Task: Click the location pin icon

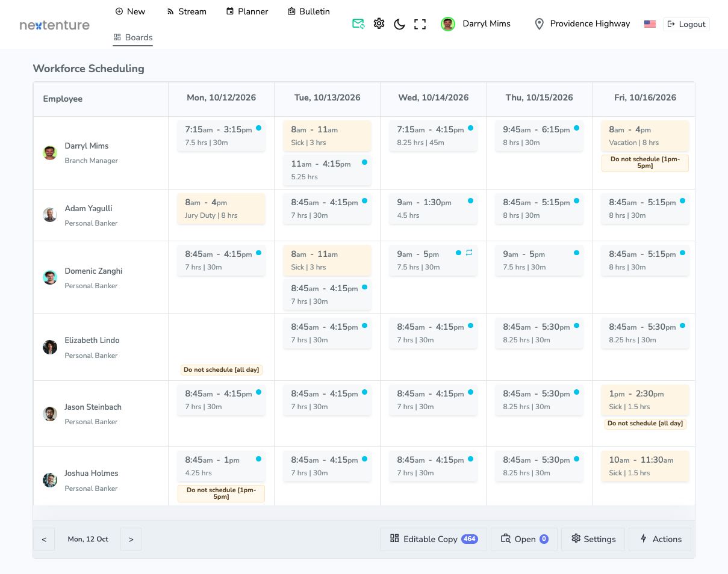Action: (539, 24)
